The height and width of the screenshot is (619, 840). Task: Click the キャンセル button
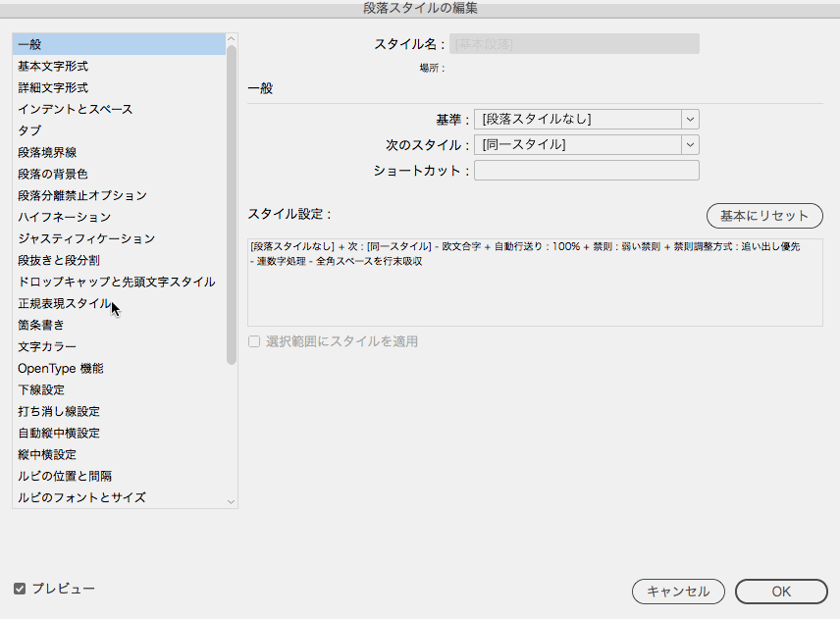(x=678, y=592)
